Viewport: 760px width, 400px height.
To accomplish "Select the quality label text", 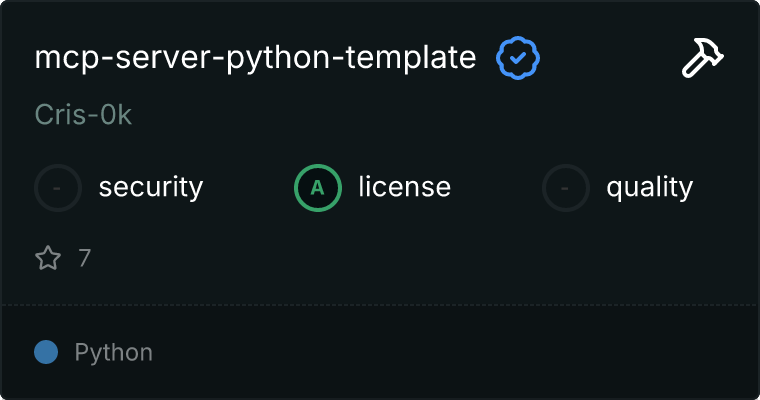I will pos(649,187).
